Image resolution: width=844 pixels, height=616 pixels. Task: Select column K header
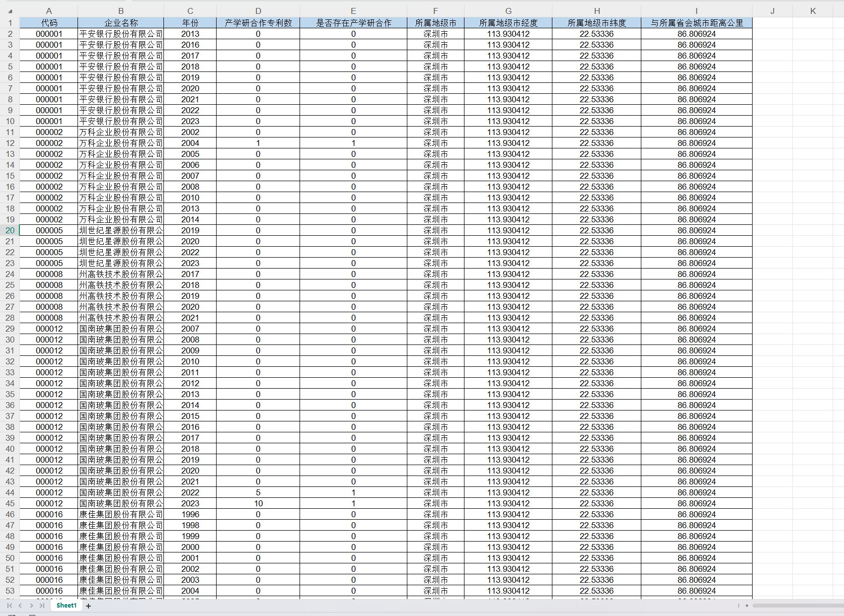tap(813, 11)
